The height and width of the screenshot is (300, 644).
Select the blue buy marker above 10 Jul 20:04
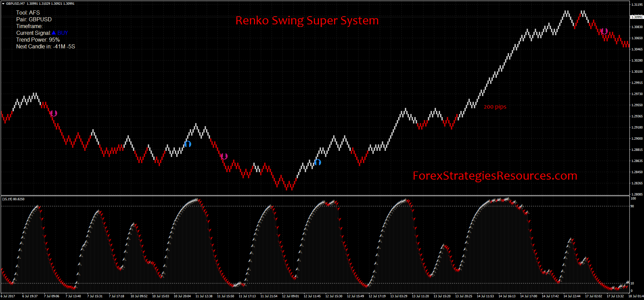[188, 144]
